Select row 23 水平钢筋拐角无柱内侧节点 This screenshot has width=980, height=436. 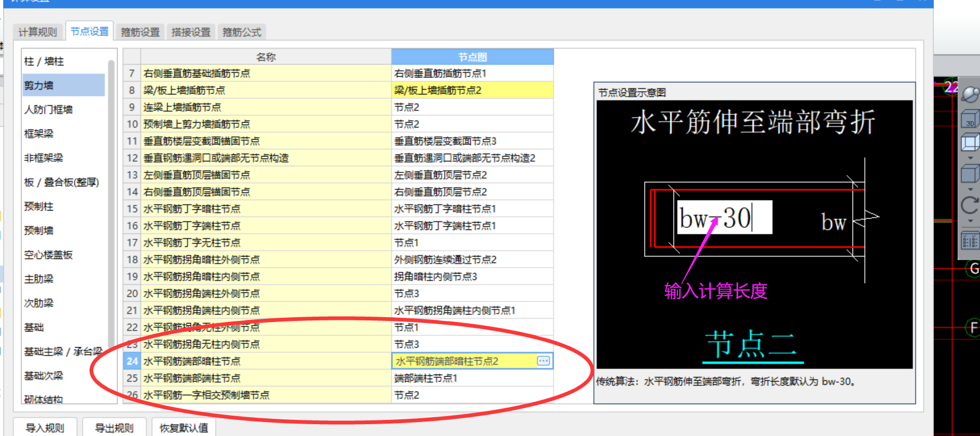click(266, 344)
